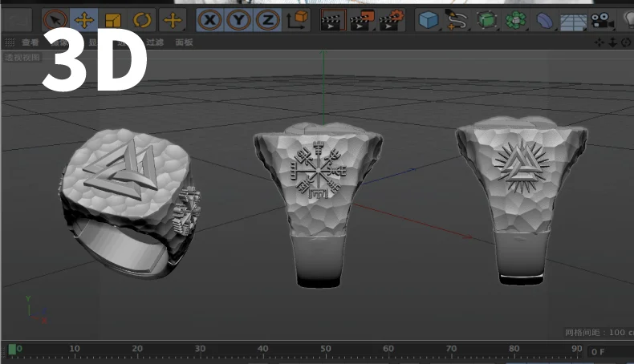Click the green playhead at frame 0
This screenshot has width=634, height=364.
12,349
